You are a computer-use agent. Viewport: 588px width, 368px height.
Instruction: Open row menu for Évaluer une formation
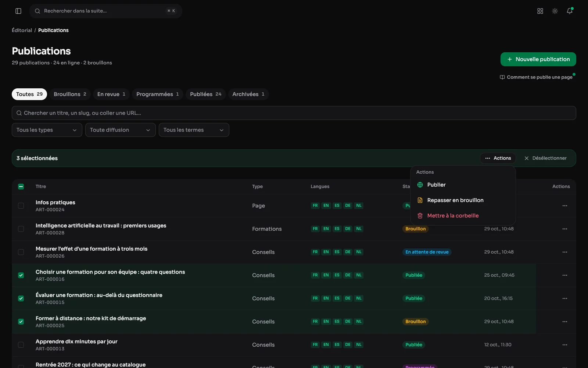pos(565,298)
